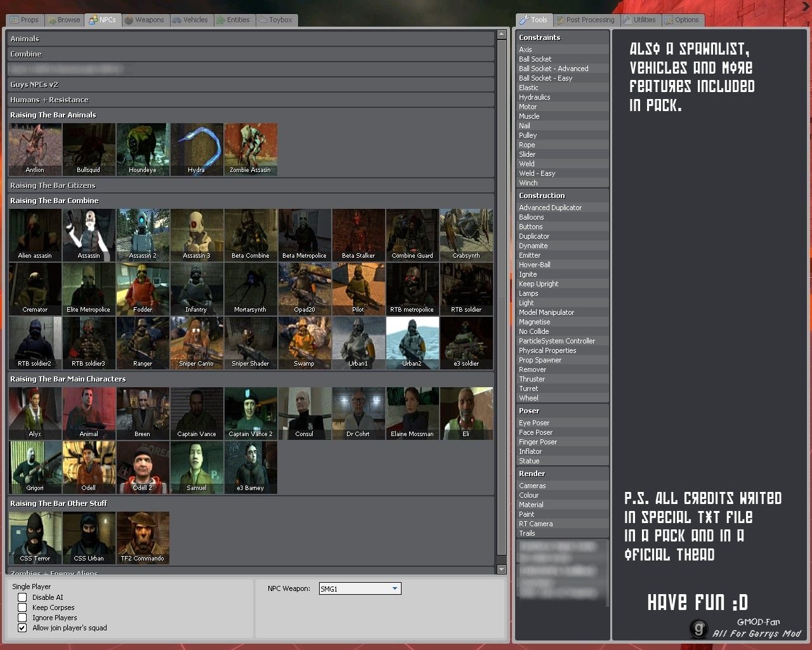Select the Paint render tool
This screenshot has width=812, height=650.
tap(563, 514)
